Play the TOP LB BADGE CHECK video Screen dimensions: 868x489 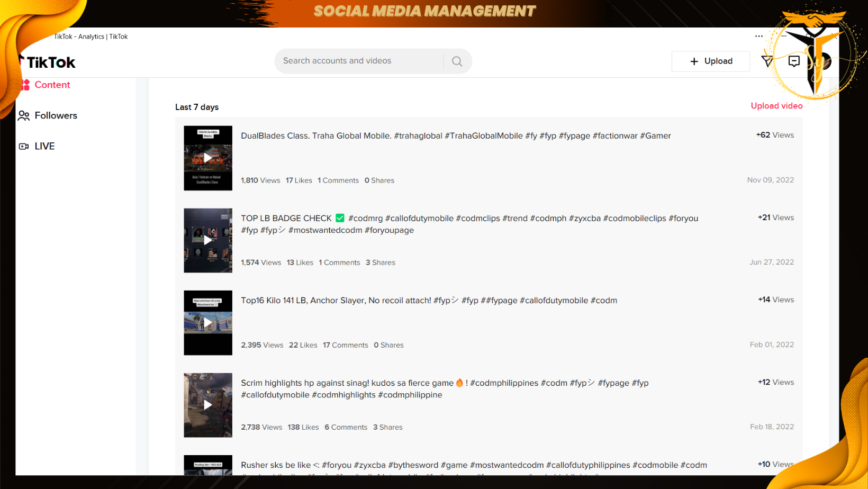coord(208,241)
